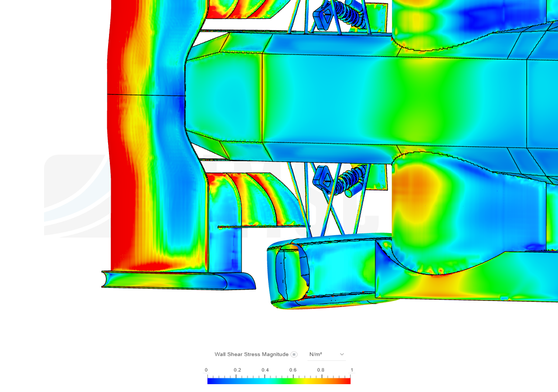Click the 0.6 legend tick label
Screen dimensions: 558x392
[293, 370]
